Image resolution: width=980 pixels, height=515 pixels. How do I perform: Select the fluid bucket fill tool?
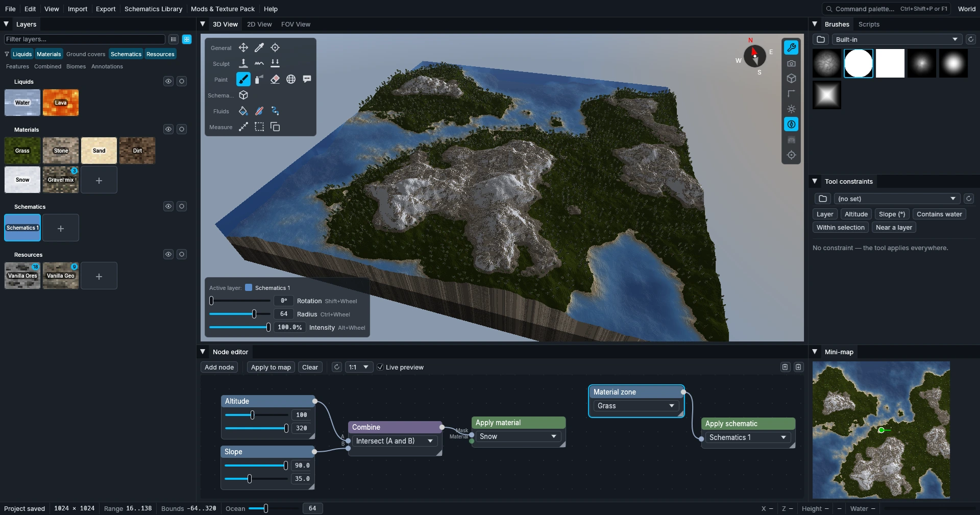[x=243, y=111]
